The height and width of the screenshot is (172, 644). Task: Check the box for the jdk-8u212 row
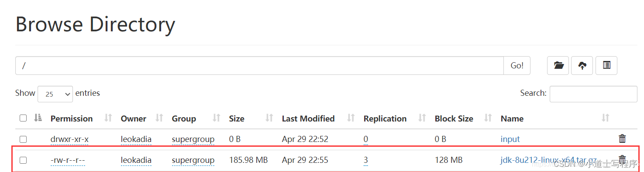point(23,160)
